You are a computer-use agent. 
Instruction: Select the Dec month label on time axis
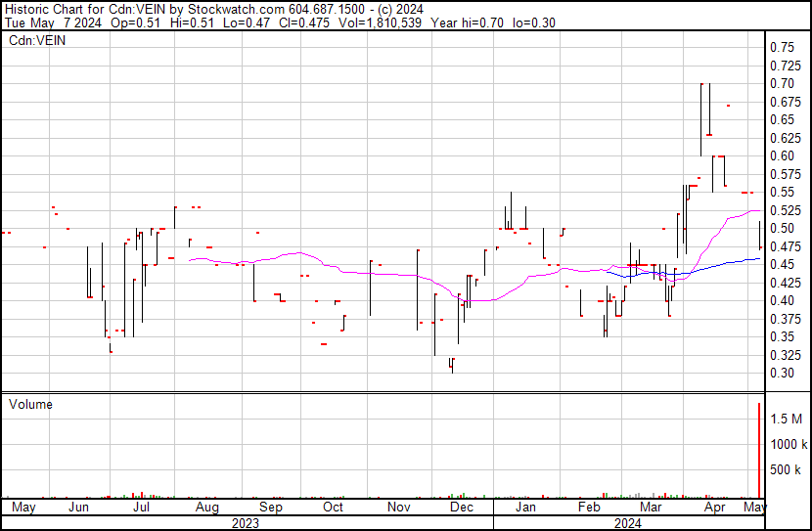[x=461, y=508]
